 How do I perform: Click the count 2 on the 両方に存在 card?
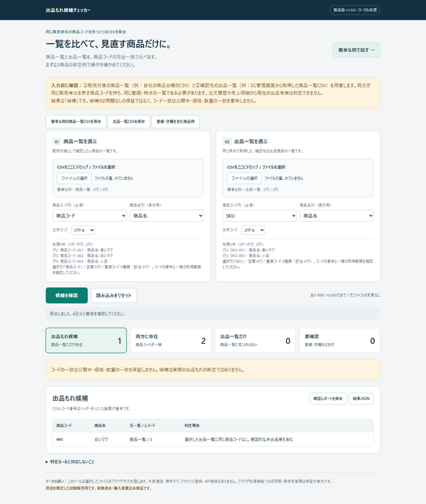[203, 341]
